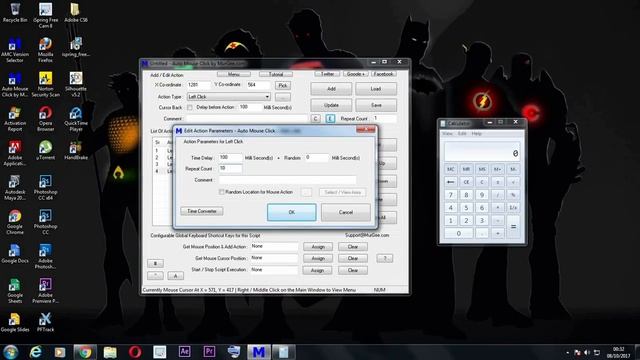
Task: Open AMC Version Selector desktop shortcut
Action: [15, 49]
